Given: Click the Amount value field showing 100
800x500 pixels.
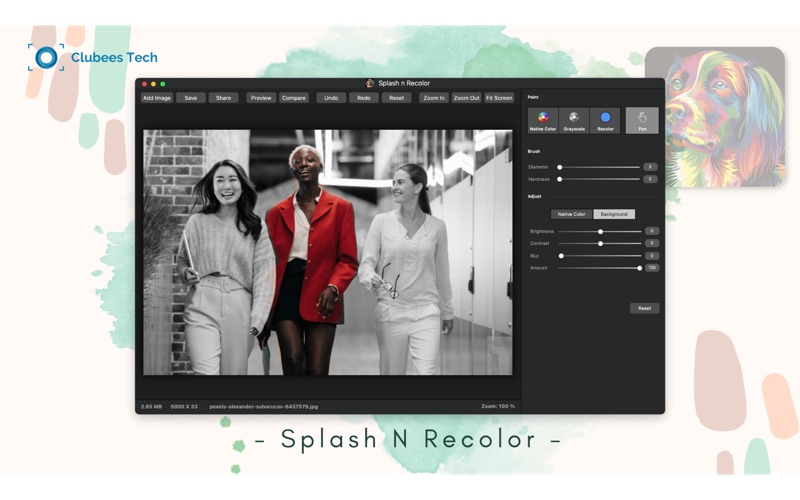Looking at the screenshot, I should (x=652, y=268).
